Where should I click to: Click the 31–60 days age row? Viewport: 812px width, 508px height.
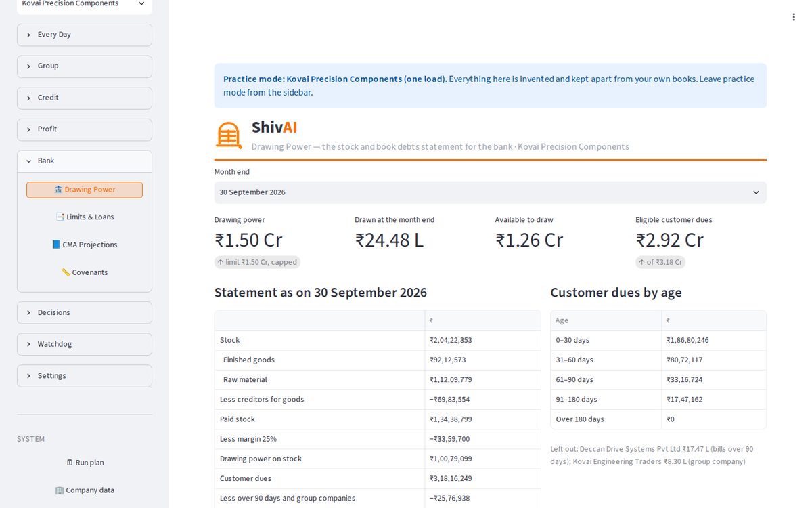point(658,360)
